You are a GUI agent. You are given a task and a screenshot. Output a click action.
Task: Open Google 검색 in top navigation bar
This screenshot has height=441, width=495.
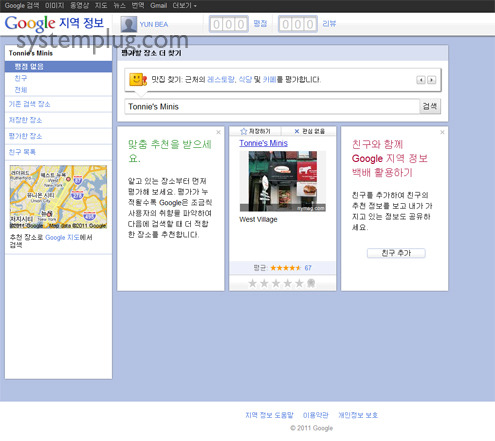tap(22, 6)
